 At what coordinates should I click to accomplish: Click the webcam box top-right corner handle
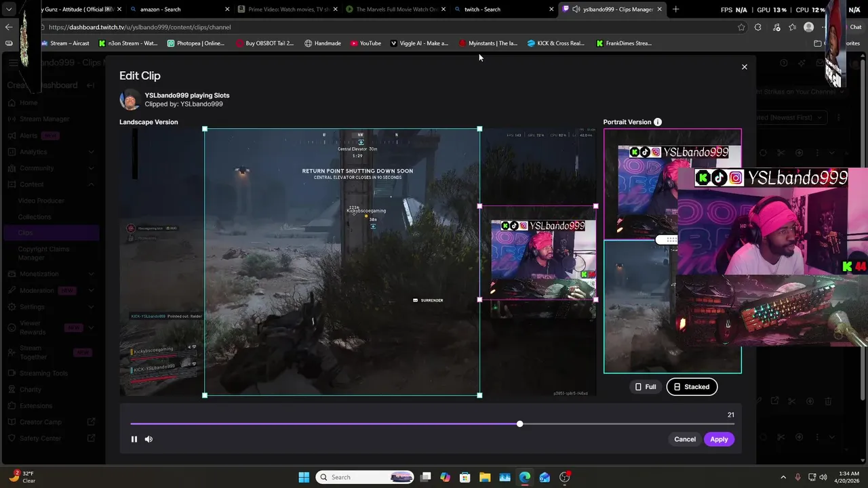tap(595, 206)
